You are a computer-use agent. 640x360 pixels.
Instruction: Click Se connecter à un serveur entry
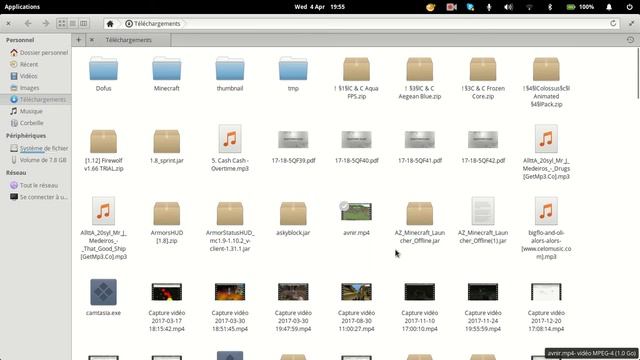38,197
